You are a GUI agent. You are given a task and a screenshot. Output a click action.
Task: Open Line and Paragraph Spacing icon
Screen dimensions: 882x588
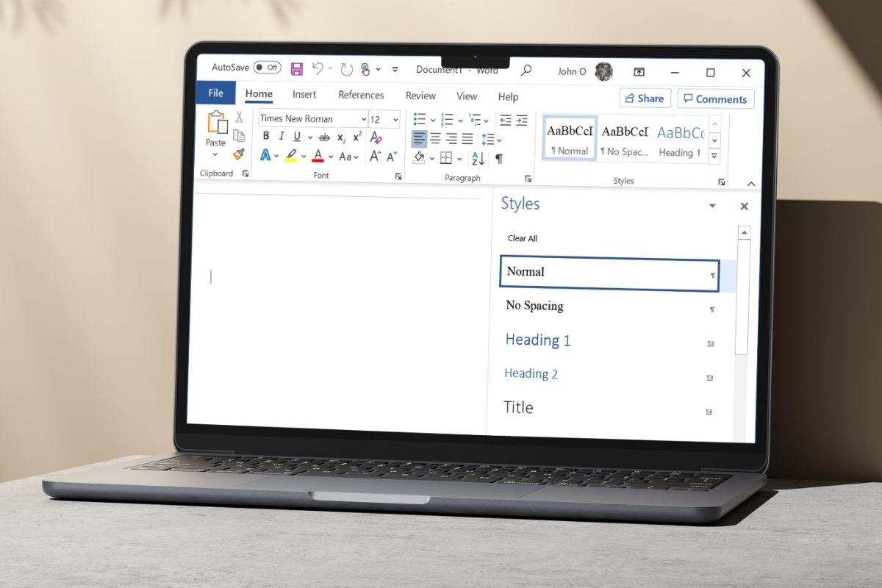(488, 140)
